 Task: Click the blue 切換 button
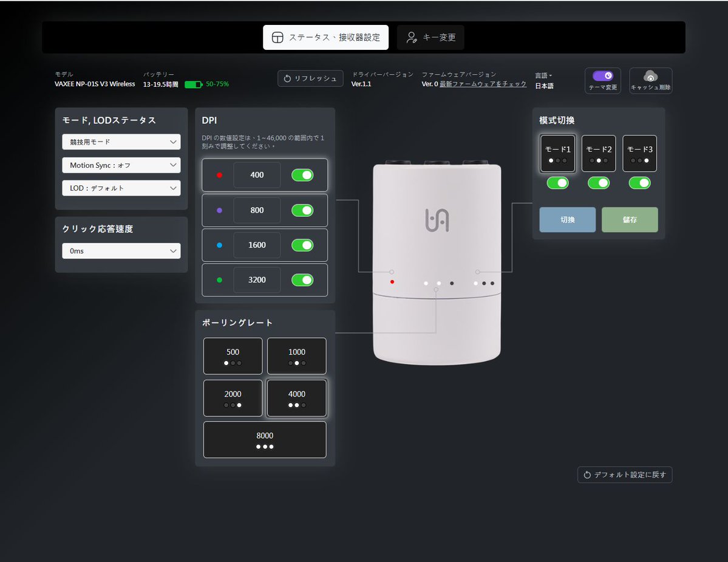tap(567, 220)
